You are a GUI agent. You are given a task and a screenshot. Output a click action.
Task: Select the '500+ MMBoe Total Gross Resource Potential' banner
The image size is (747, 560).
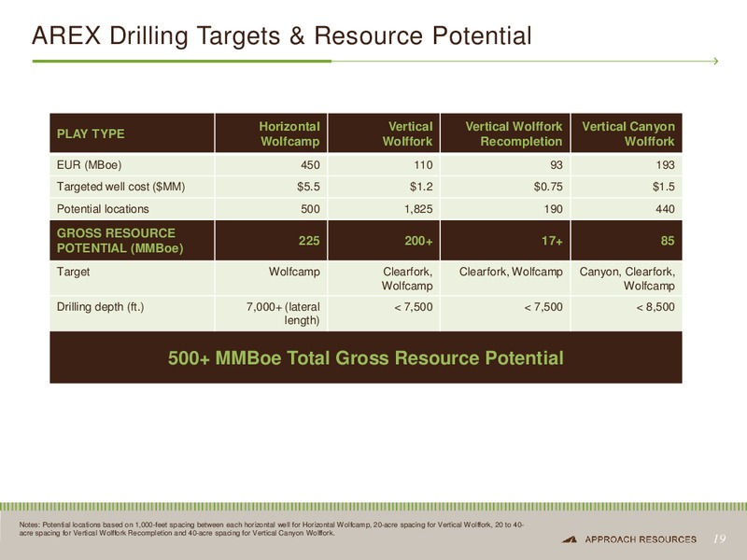(365, 357)
